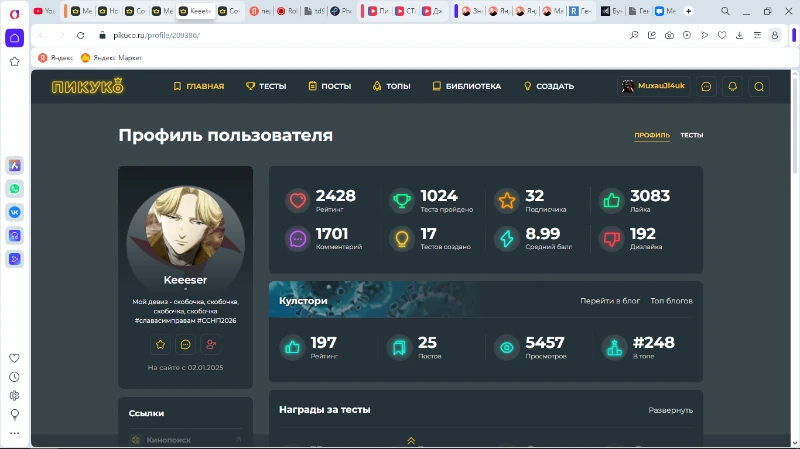
Task: Open the БИБЛИОТЕКА menu item
Action: tap(467, 86)
